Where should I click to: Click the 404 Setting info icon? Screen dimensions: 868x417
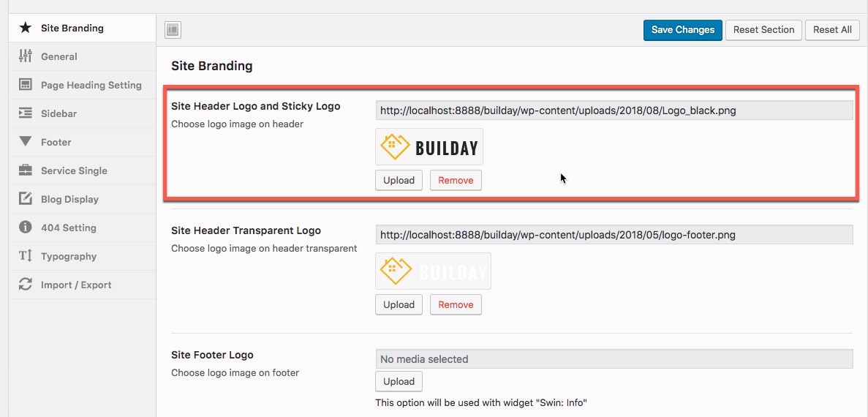point(26,228)
